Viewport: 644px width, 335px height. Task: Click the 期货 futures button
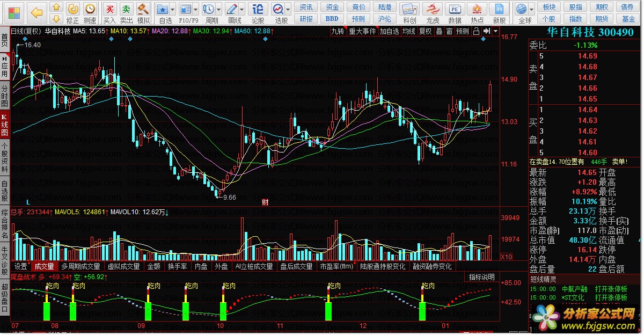[601, 19]
